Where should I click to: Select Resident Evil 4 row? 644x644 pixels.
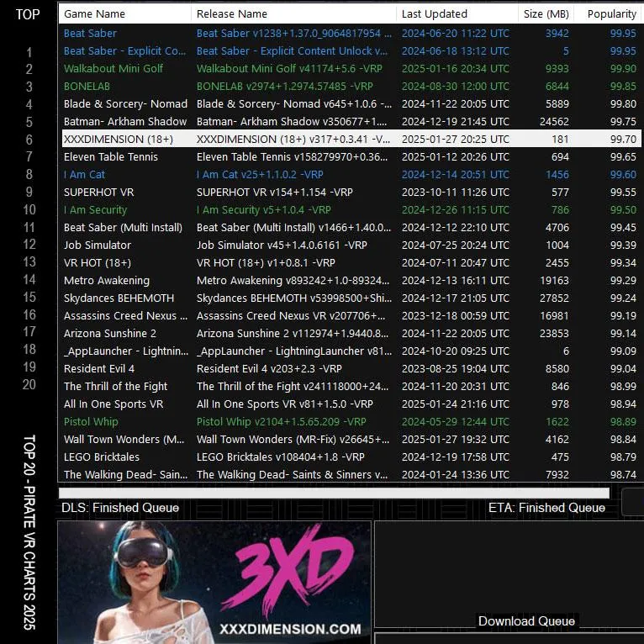point(99,369)
